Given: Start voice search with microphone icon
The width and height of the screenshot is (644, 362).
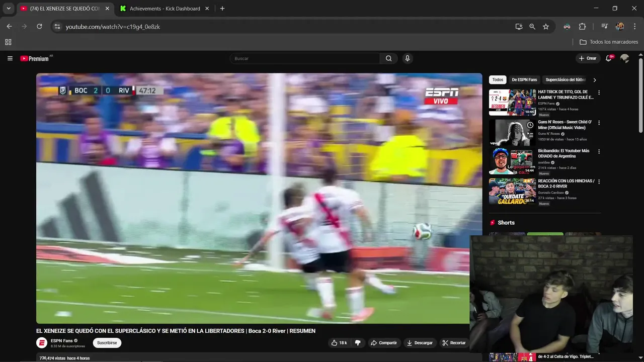Looking at the screenshot, I should pyautogui.click(x=408, y=58).
